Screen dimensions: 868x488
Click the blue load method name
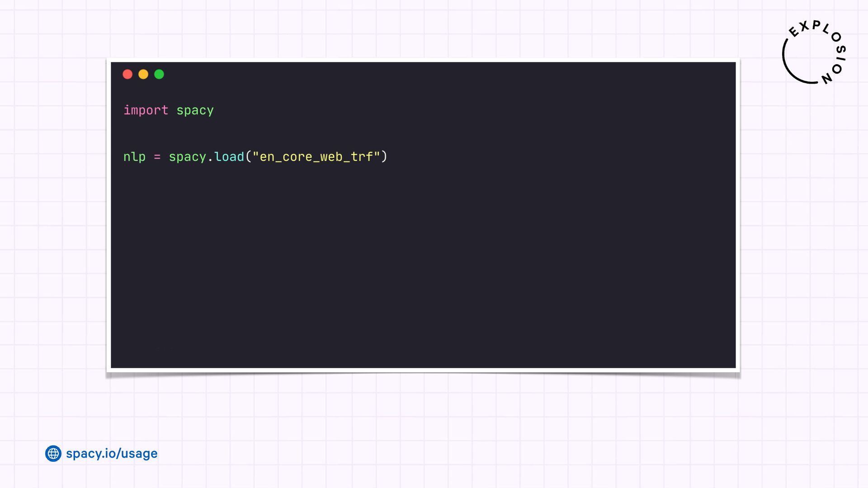click(229, 157)
